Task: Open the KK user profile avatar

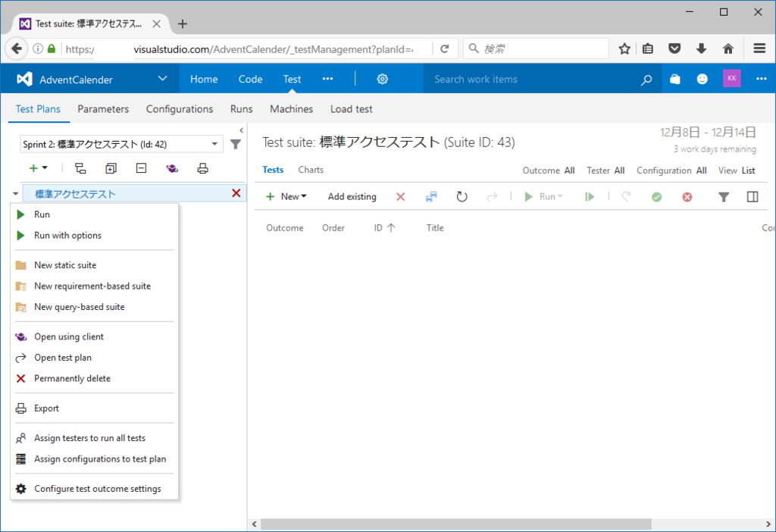Action: click(x=731, y=78)
